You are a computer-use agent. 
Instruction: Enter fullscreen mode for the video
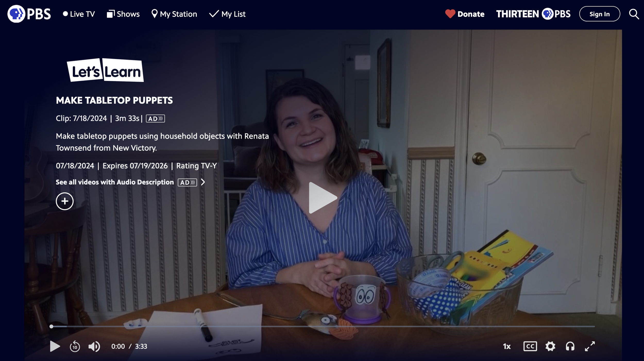(590, 346)
